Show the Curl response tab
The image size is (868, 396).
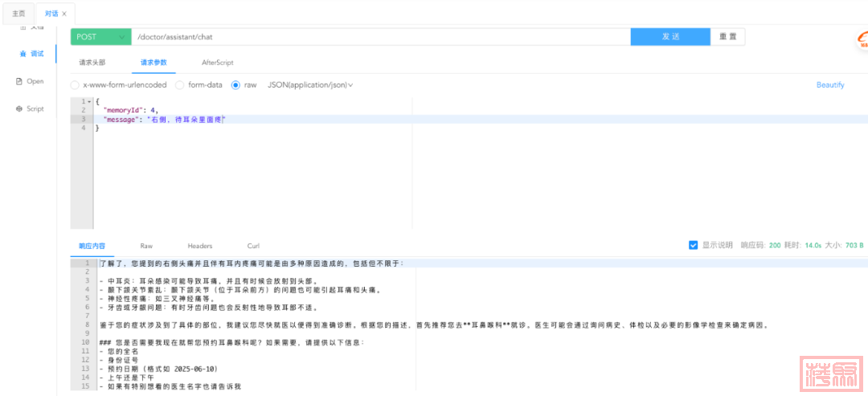click(253, 246)
